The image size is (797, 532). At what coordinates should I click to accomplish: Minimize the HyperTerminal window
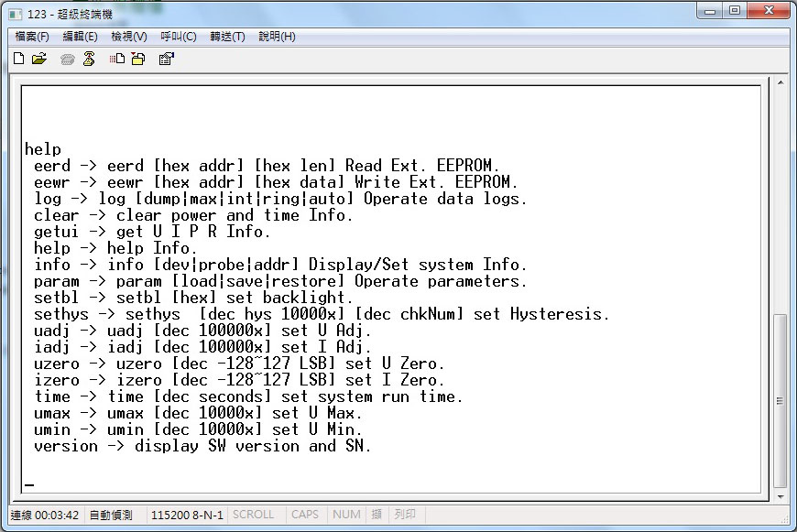711,11
